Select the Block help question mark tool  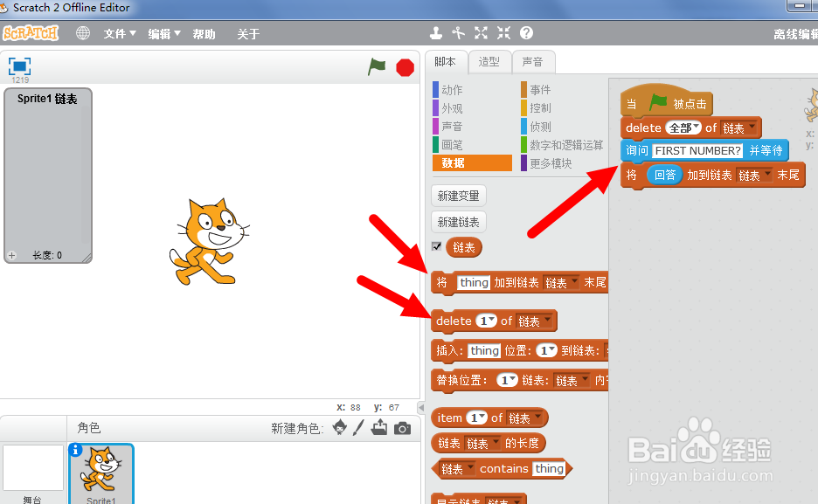click(x=526, y=33)
